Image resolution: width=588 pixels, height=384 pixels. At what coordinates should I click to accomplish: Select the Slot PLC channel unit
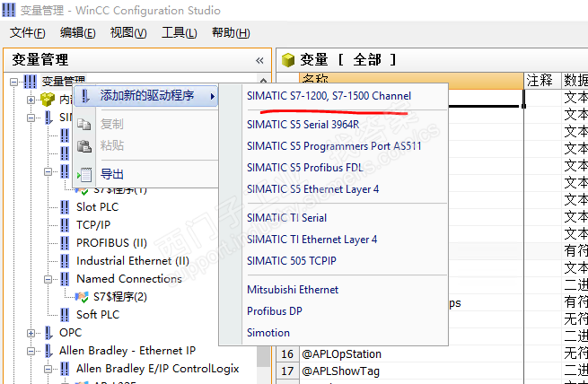(x=98, y=207)
